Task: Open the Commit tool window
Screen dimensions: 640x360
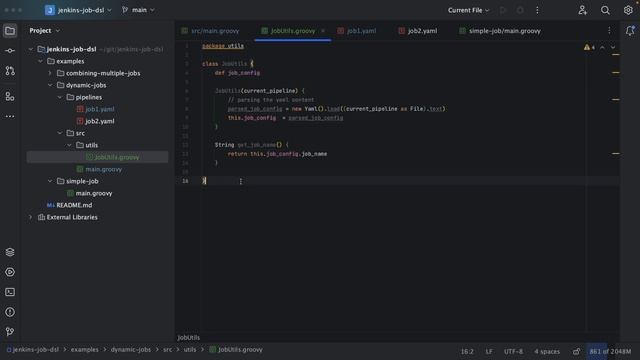Action: [10, 51]
